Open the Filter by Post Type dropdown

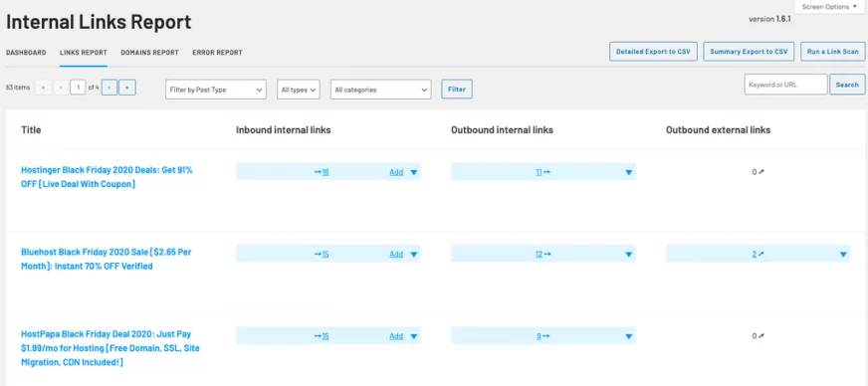point(216,90)
